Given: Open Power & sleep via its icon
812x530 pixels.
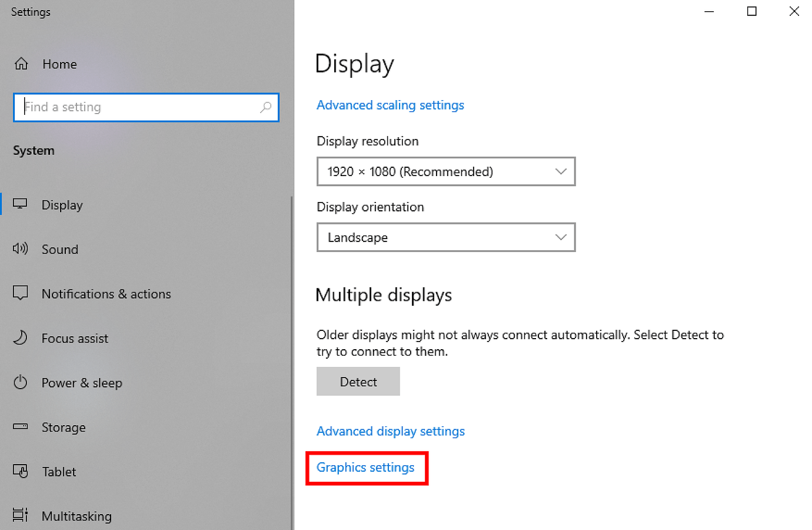Looking at the screenshot, I should (x=20, y=382).
